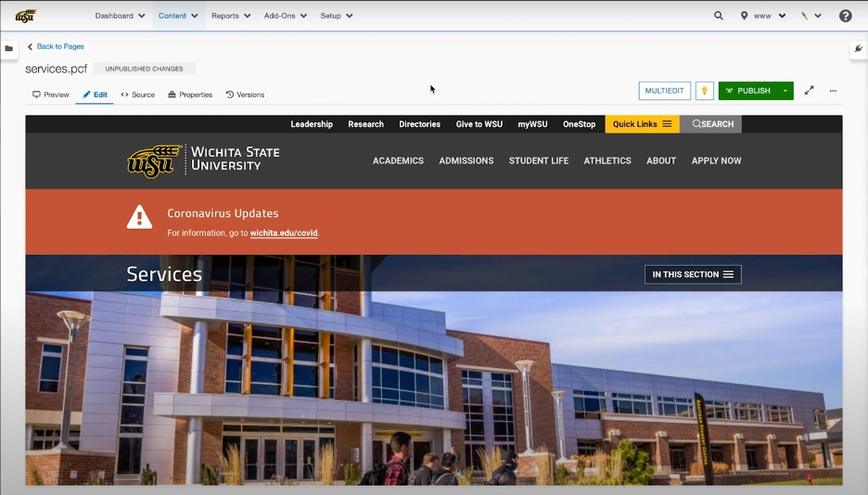Click the user pencil avatar icon
868x495 pixels.
coord(804,16)
